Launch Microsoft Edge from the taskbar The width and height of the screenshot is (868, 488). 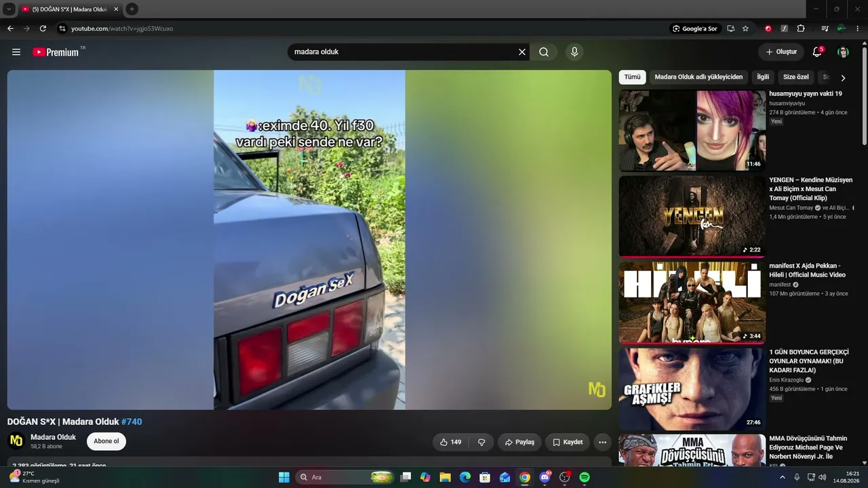tap(465, 477)
